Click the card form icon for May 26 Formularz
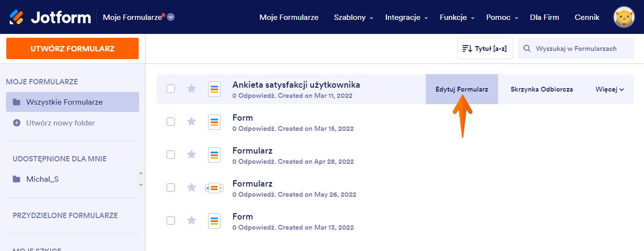Image resolution: width=644 pixels, height=251 pixels. [214, 188]
